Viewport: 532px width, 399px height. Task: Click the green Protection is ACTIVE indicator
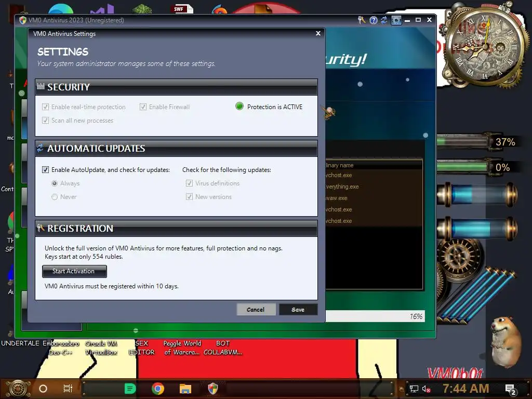click(x=239, y=107)
